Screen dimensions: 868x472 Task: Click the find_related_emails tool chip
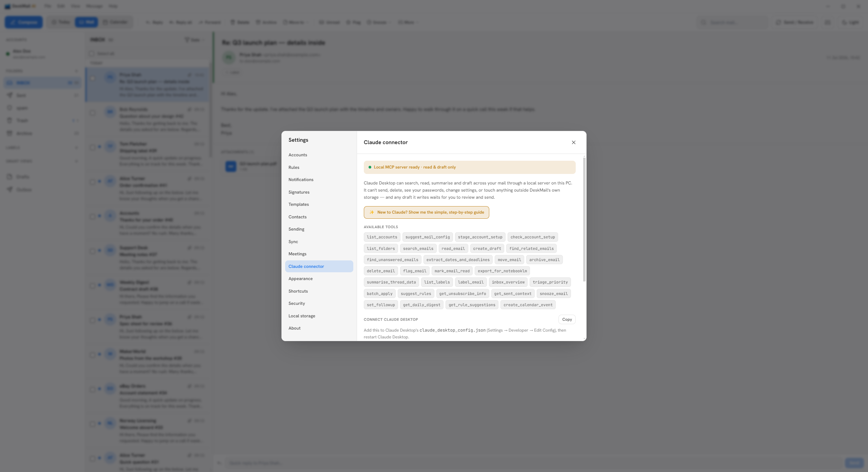[531, 249]
